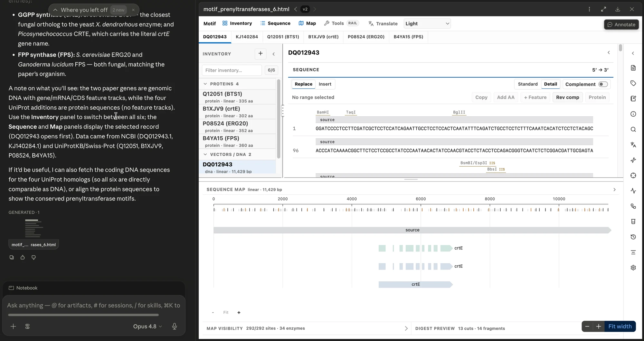Switch to the Q12051 (BTS1) tab

pyautogui.click(x=283, y=37)
